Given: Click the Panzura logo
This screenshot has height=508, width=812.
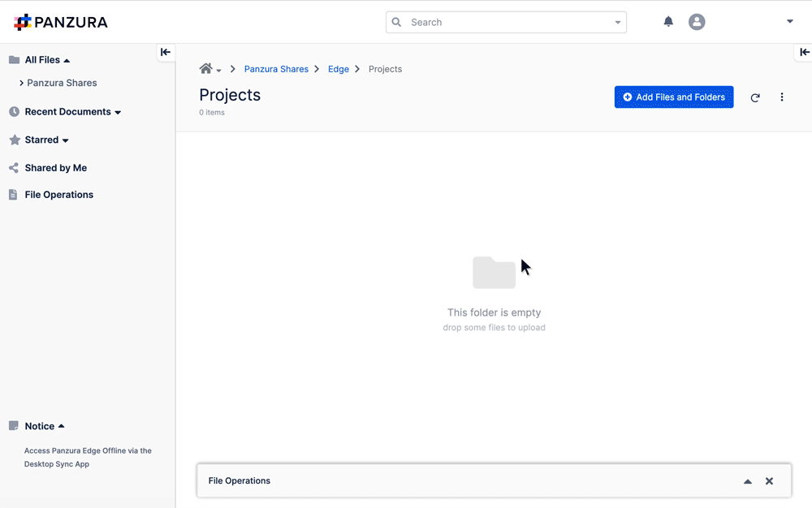Looking at the screenshot, I should (61, 22).
